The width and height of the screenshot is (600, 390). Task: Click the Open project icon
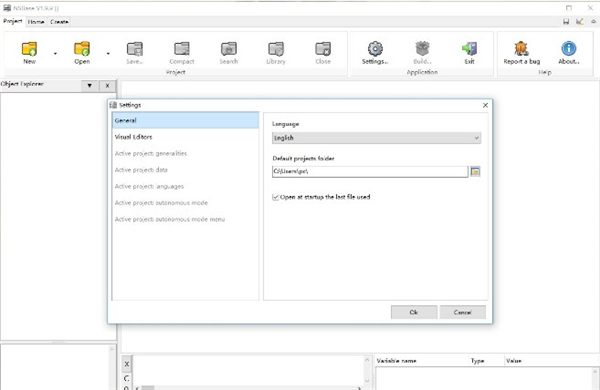pos(82,49)
